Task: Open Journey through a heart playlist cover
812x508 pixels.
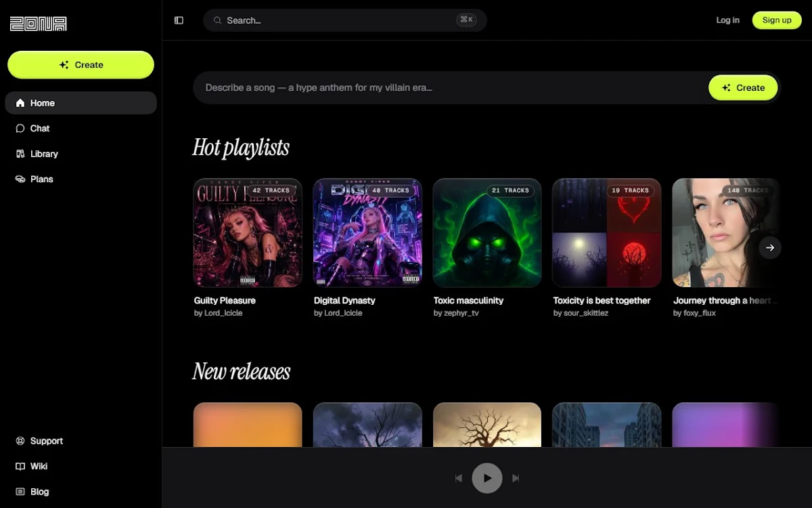Action: [726, 232]
